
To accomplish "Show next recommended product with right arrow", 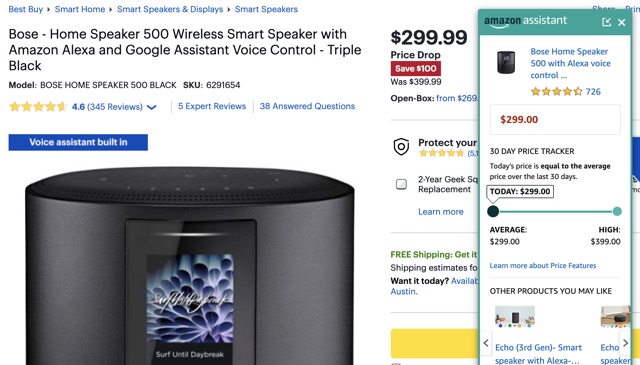I will 625,343.
